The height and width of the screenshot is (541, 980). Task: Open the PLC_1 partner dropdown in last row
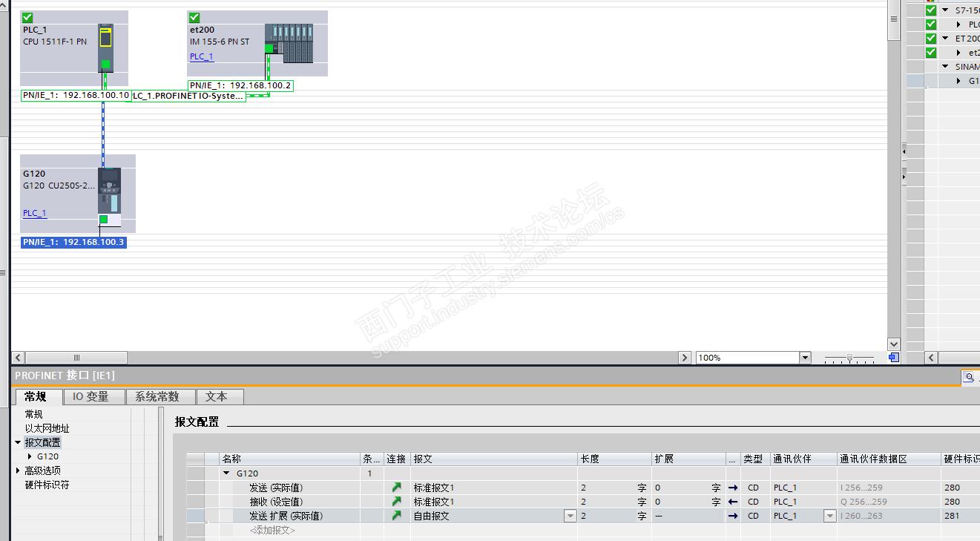coord(830,516)
